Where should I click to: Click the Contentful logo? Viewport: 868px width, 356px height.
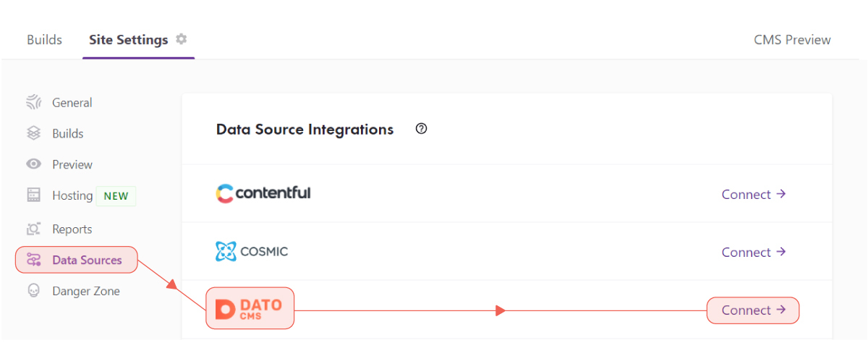[x=263, y=193]
